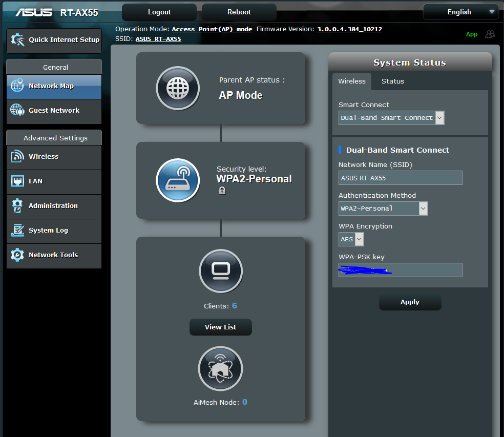Click the AiMesh Node count 0

(x=245, y=402)
